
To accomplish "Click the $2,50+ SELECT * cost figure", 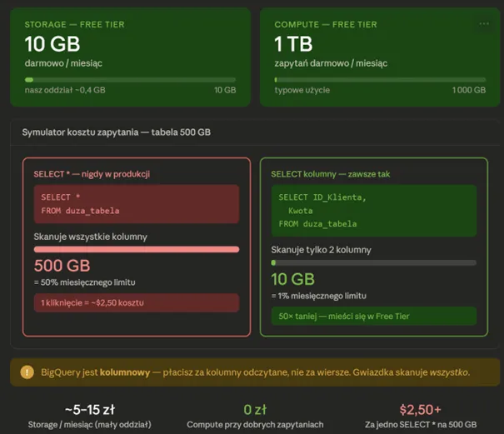I will tap(421, 410).
